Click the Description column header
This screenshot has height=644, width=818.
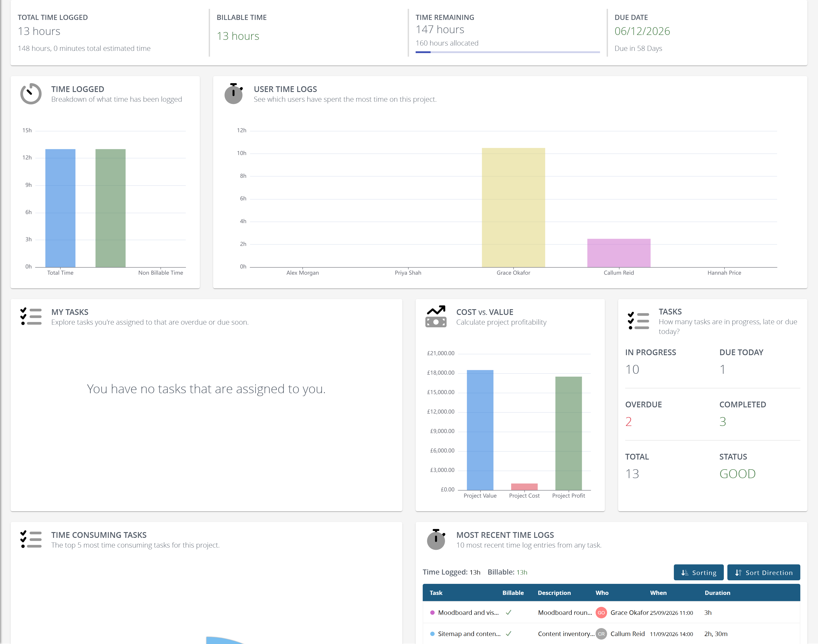pyautogui.click(x=554, y=593)
